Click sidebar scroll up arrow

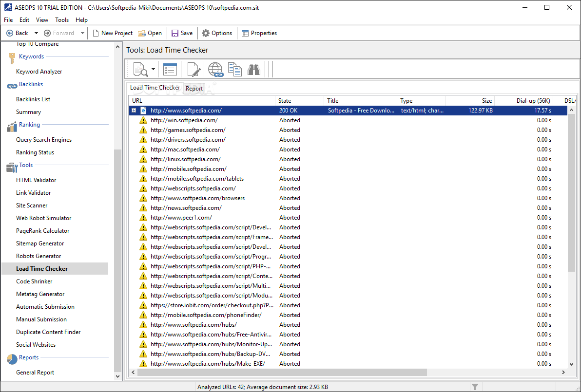tap(117, 47)
